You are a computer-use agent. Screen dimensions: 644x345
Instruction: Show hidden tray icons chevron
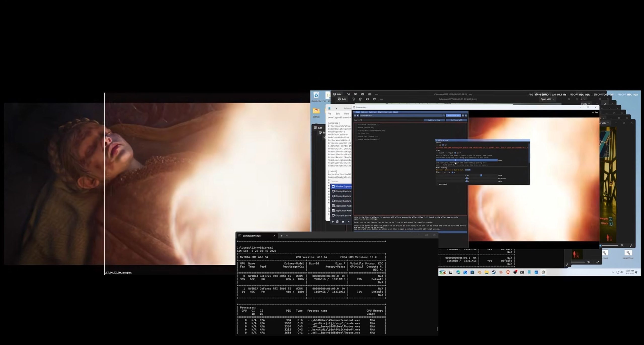[x=613, y=272]
